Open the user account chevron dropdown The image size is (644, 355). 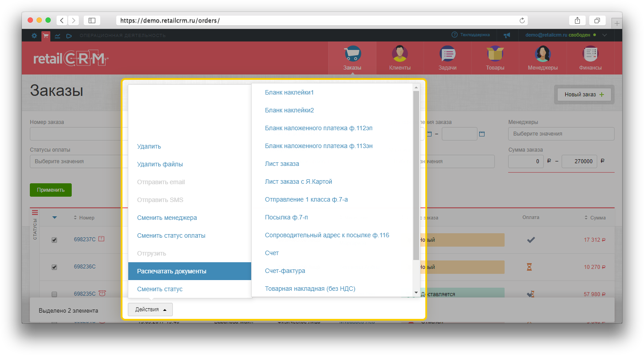click(604, 35)
